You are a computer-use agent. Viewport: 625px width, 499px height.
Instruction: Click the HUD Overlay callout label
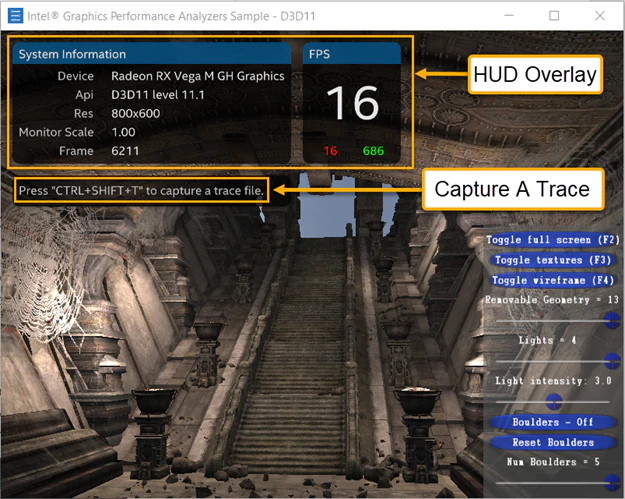coord(534,75)
